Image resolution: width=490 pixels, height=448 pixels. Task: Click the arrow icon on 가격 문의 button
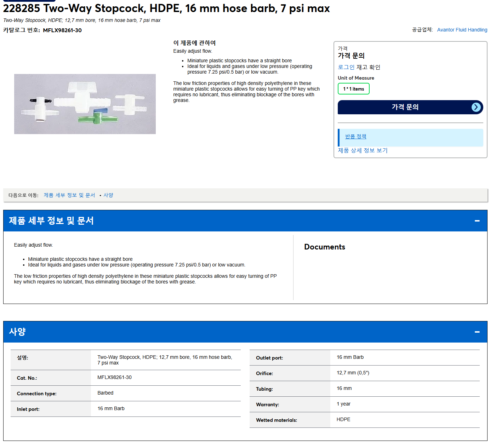pos(476,107)
